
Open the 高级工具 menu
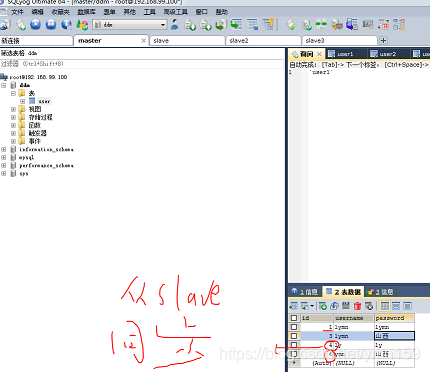point(175,12)
